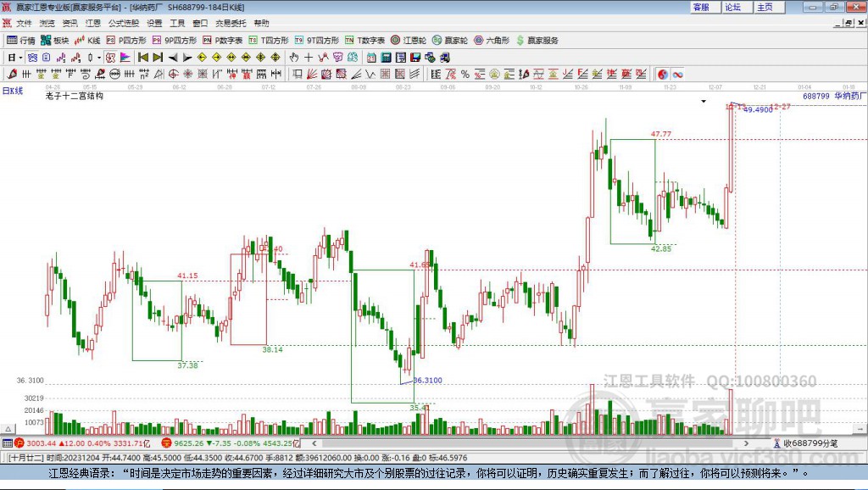Open the P数字表 tool

[223, 41]
